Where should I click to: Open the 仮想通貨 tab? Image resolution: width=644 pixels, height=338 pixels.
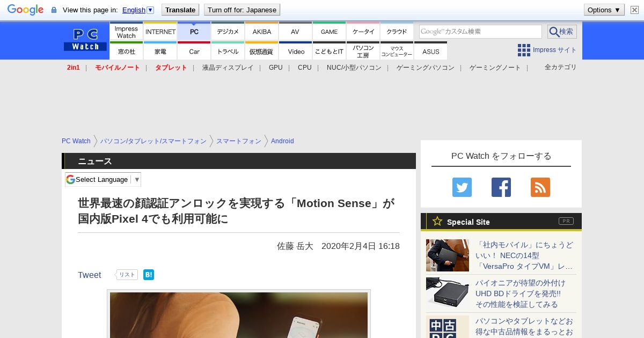point(262,51)
